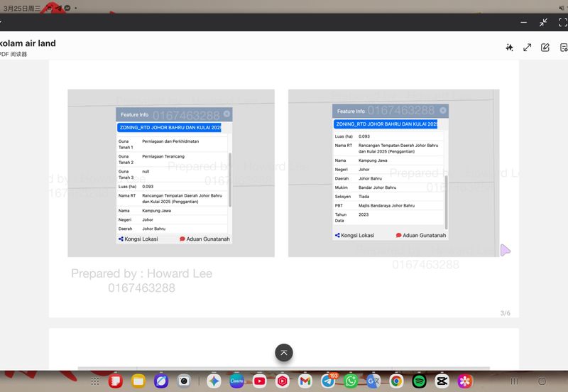Viewport: 568px width, 392px height.
Task: Launch Spotify from the taskbar
Action: pyautogui.click(x=419, y=381)
